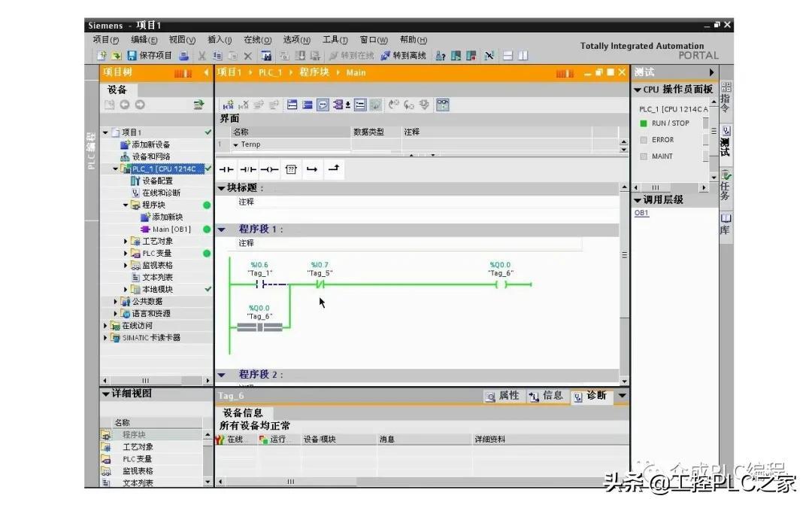Viewport: 812px width, 508px height.
Task: Toggle network comments icon in editor toolbar
Action: click(323, 105)
